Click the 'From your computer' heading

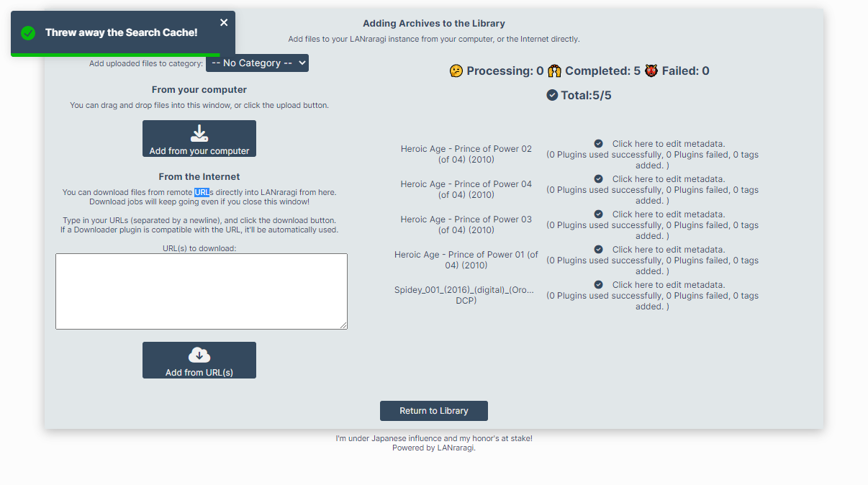point(199,90)
